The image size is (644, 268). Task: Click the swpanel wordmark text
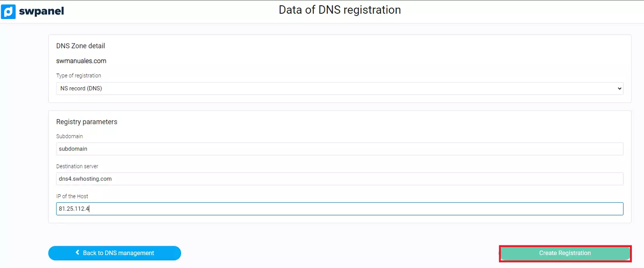tap(41, 11)
